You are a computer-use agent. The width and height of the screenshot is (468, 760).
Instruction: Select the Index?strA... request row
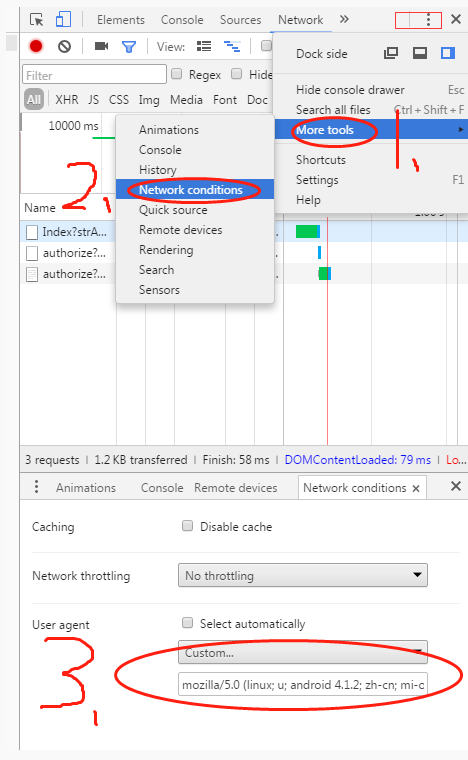(67, 232)
